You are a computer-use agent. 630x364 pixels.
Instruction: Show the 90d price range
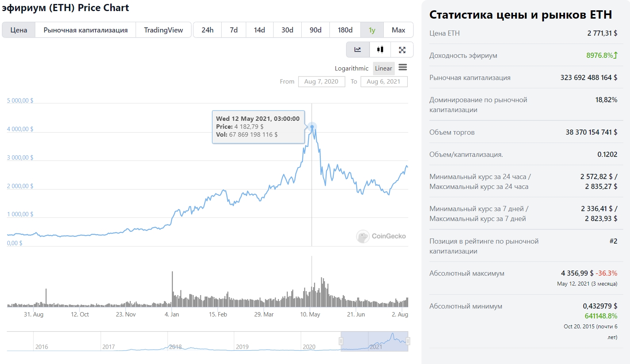click(316, 30)
